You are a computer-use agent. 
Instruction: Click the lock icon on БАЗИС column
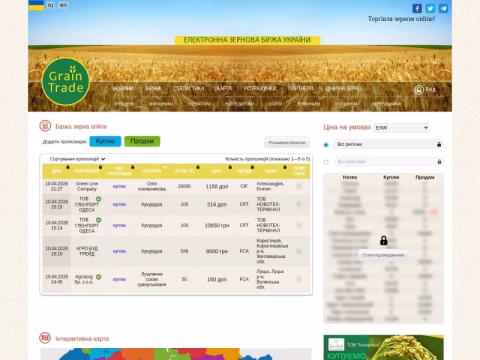tap(285, 167)
